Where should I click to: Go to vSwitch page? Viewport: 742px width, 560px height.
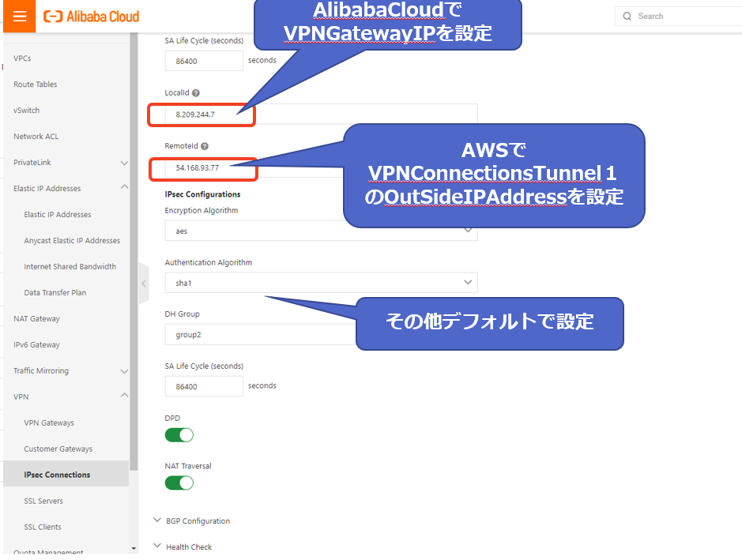(x=27, y=111)
